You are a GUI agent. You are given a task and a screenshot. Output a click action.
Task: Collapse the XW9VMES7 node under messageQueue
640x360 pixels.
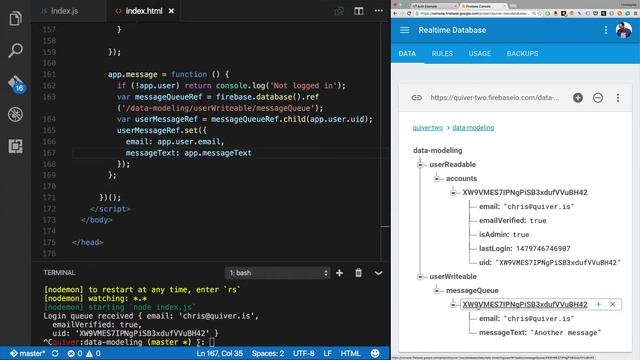pos(453,304)
